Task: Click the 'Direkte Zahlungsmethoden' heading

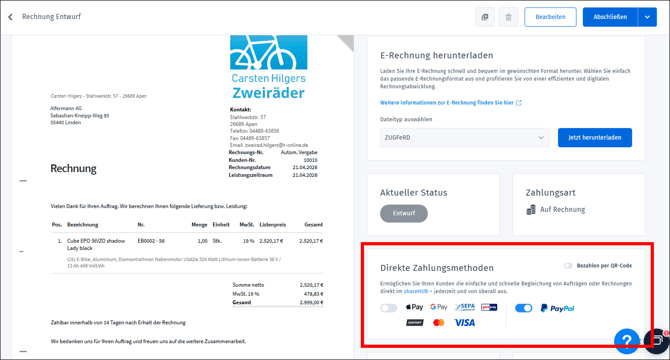Action: [437, 268]
